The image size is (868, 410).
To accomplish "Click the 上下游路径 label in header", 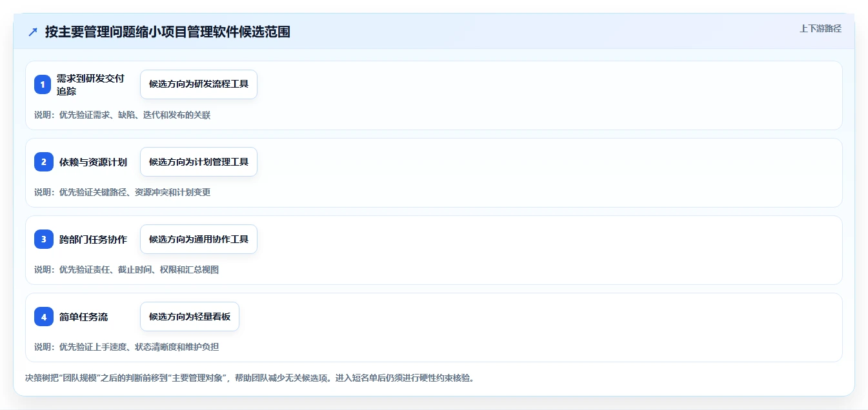I will click(820, 28).
